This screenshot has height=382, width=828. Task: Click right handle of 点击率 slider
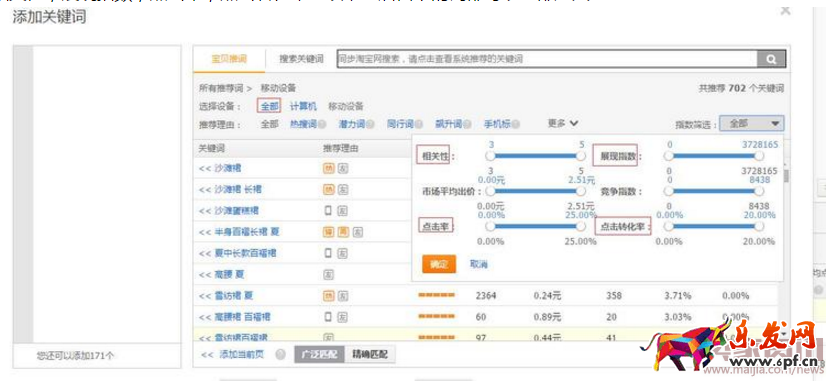tap(581, 226)
